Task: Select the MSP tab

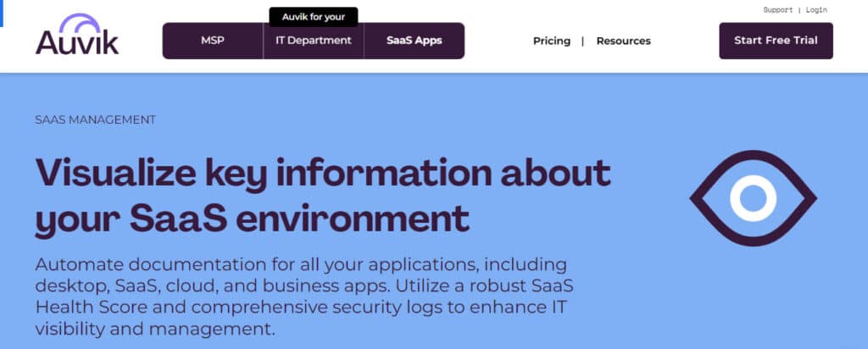Action: [213, 41]
